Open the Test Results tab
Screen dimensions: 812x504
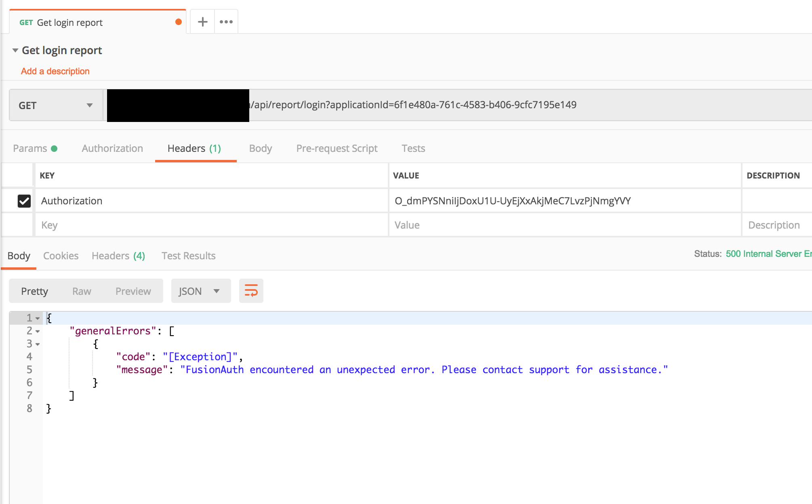click(188, 256)
